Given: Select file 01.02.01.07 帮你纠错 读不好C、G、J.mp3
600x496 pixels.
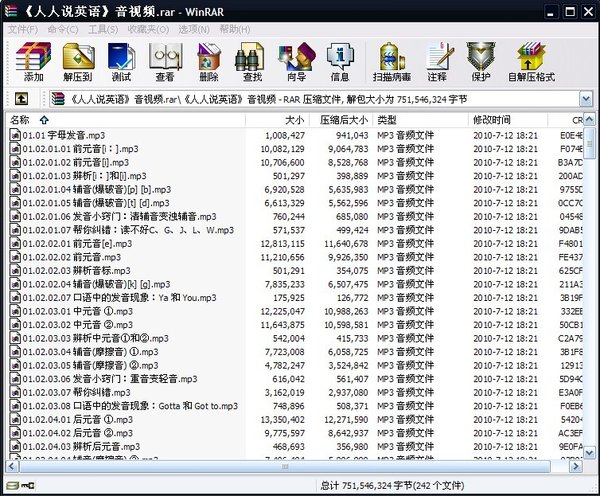Looking at the screenshot, I should (128, 230).
